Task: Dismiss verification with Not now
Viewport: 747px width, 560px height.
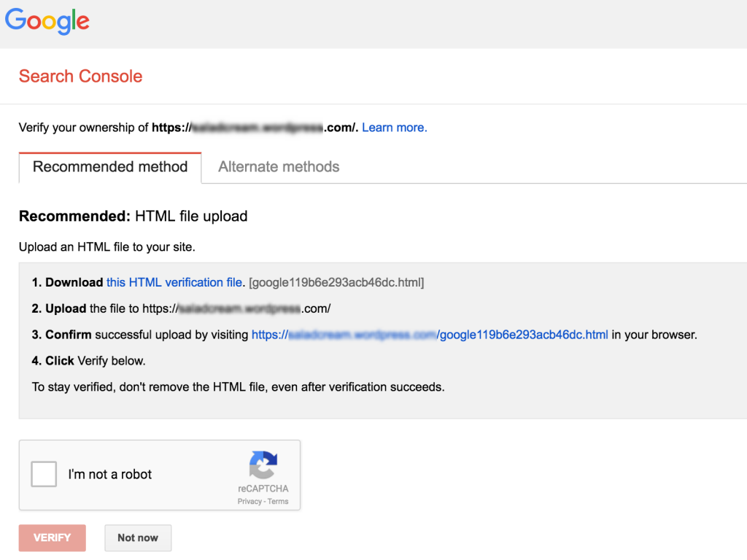Action: [138, 537]
